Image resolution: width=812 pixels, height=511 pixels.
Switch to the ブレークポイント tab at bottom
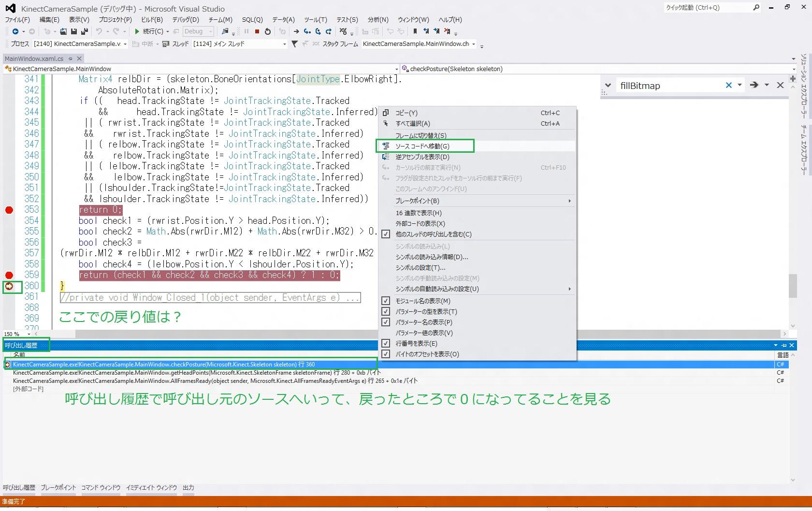click(58, 488)
